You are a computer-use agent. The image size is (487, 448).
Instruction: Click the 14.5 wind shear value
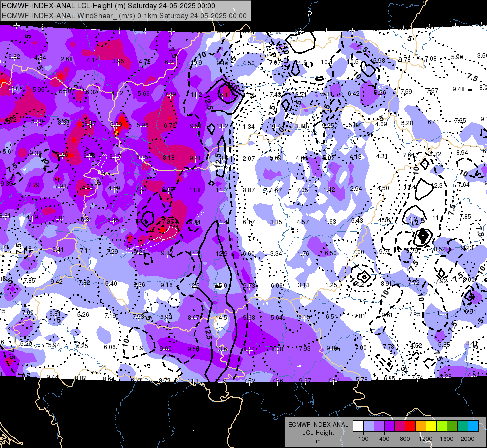tap(221, 318)
